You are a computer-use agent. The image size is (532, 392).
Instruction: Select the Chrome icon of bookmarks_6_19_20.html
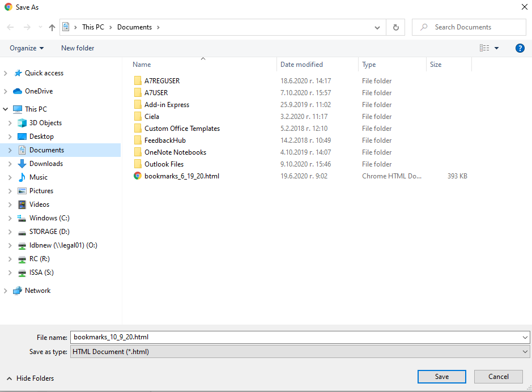pyautogui.click(x=138, y=176)
